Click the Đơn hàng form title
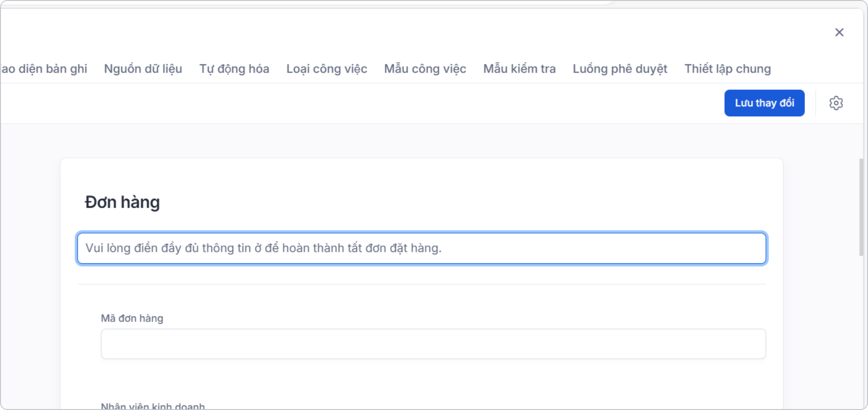Image resolution: width=868 pixels, height=410 pixels. pos(122,202)
